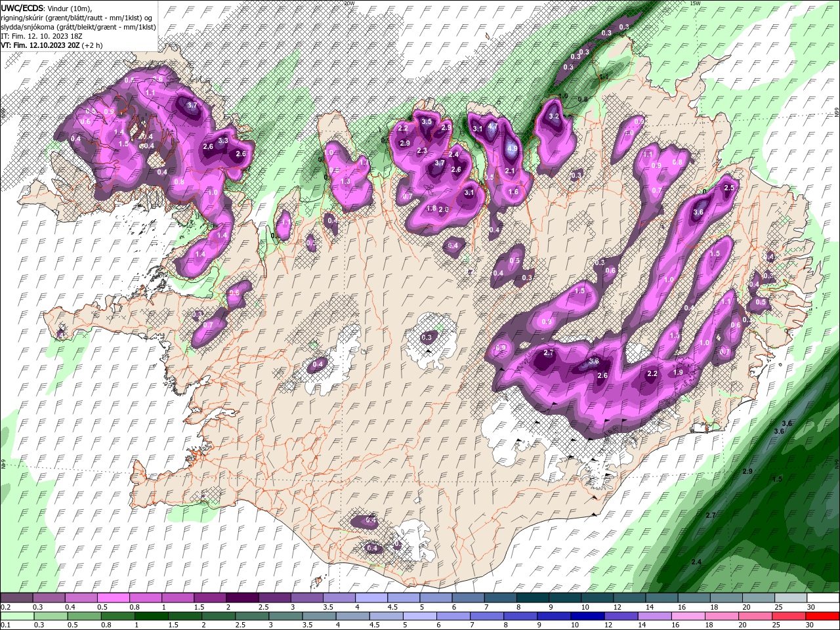840x630 pixels.
Task: Click the dark purple top legend swatch 2–2.5
Action: point(241,598)
